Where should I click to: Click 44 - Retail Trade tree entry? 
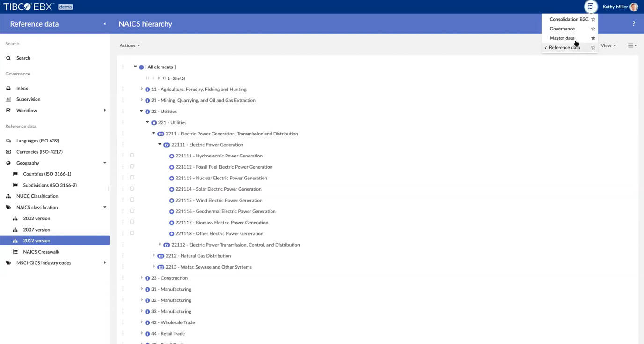coord(168,334)
